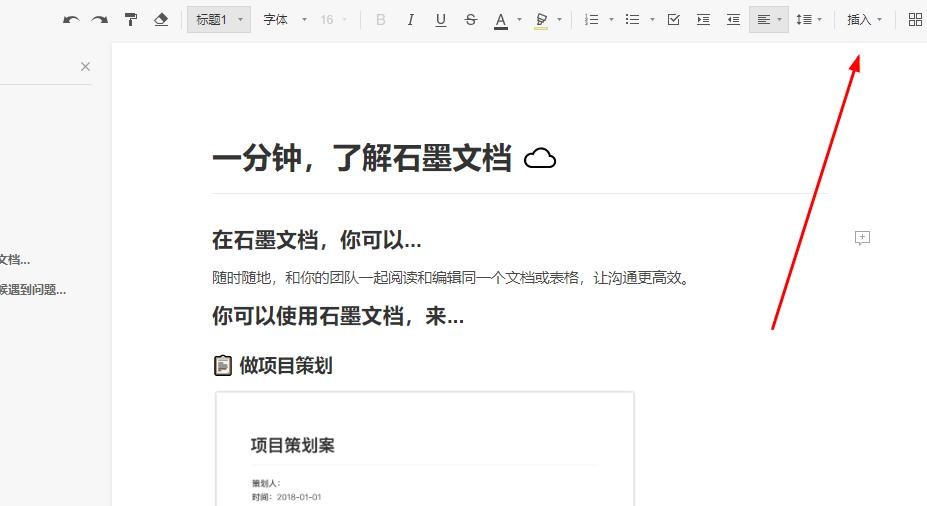927x506 pixels.
Task: Open the 项目策划案 preview image
Action: point(424,449)
